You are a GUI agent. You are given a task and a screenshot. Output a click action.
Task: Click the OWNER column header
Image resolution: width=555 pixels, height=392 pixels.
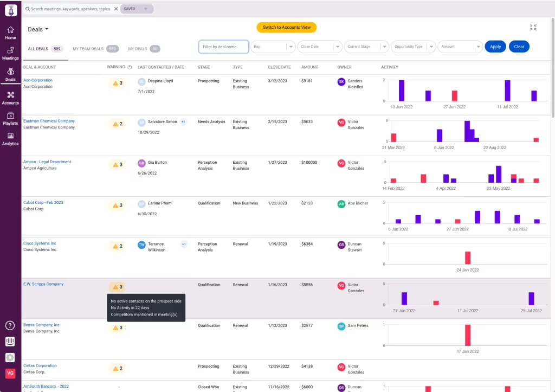344,67
